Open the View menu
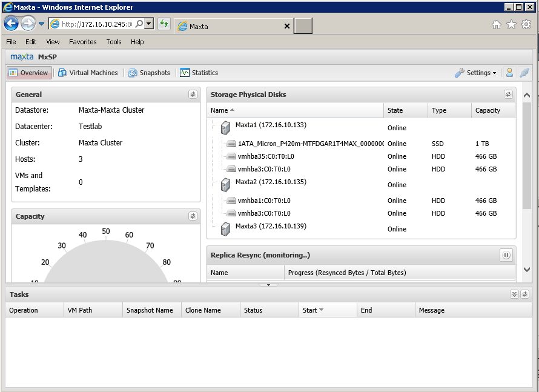Screen dimensions: 539x392 53,42
